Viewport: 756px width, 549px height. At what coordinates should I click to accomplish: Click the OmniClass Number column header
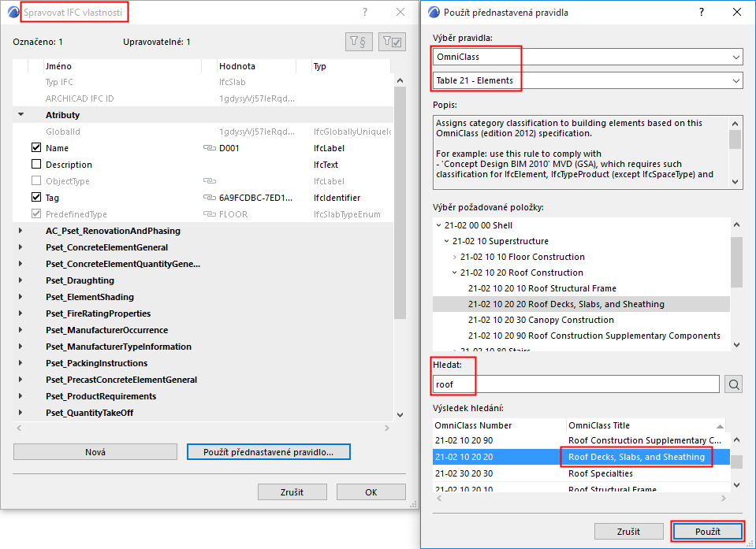[499, 425]
